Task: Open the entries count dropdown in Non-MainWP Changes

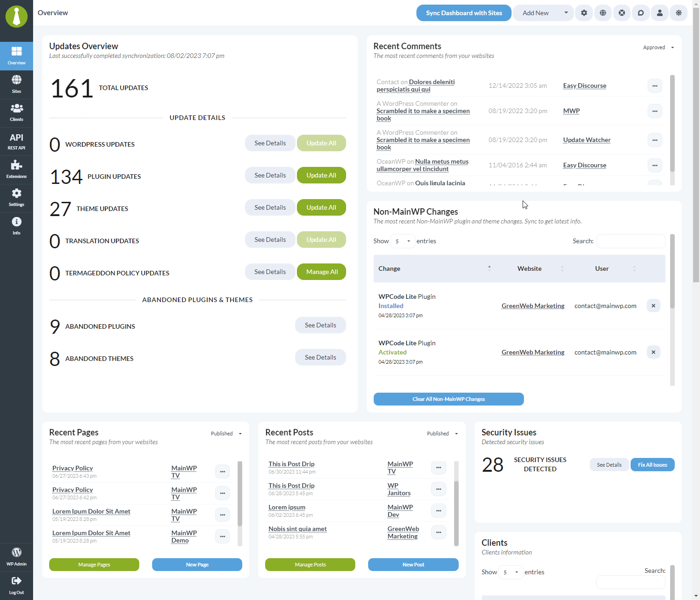Action: pyautogui.click(x=402, y=241)
